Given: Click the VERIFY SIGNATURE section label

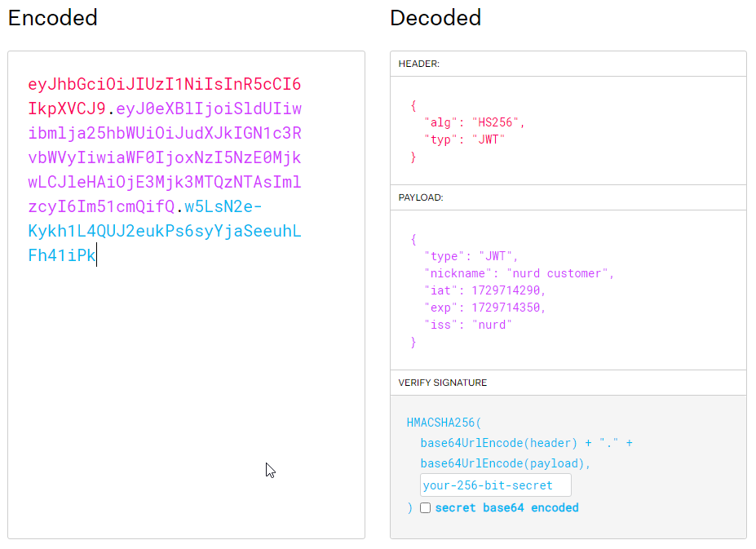Looking at the screenshot, I should pyautogui.click(x=443, y=383).
